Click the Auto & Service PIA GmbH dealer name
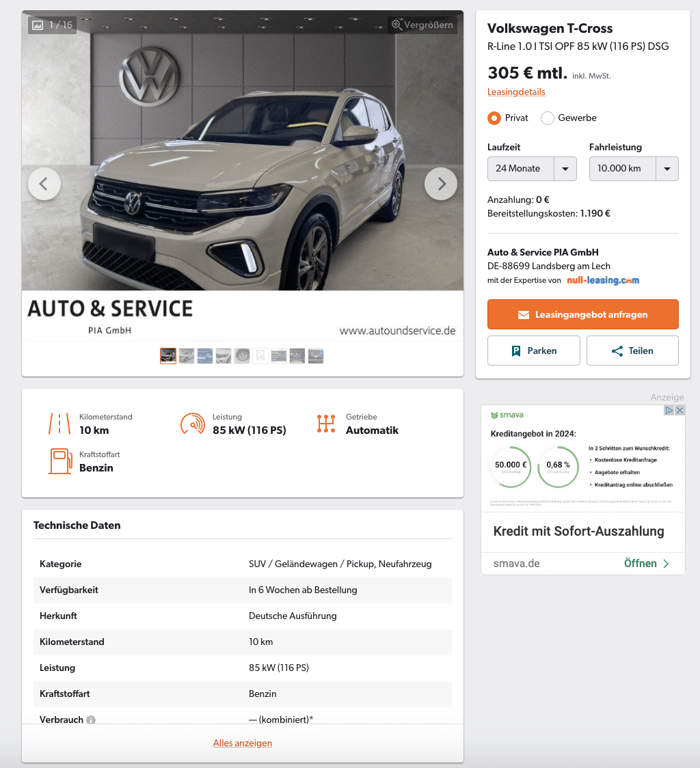This screenshot has width=700, height=768. (543, 252)
